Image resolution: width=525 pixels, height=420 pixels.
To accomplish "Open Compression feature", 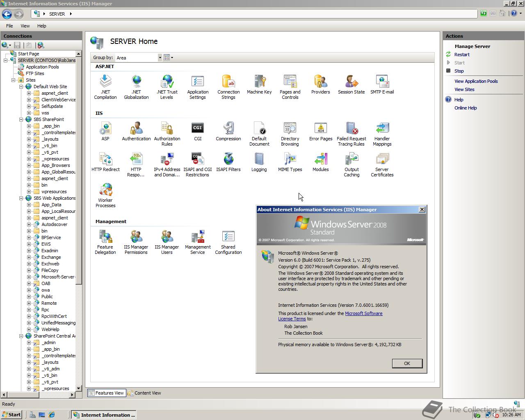I will (x=228, y=131).
